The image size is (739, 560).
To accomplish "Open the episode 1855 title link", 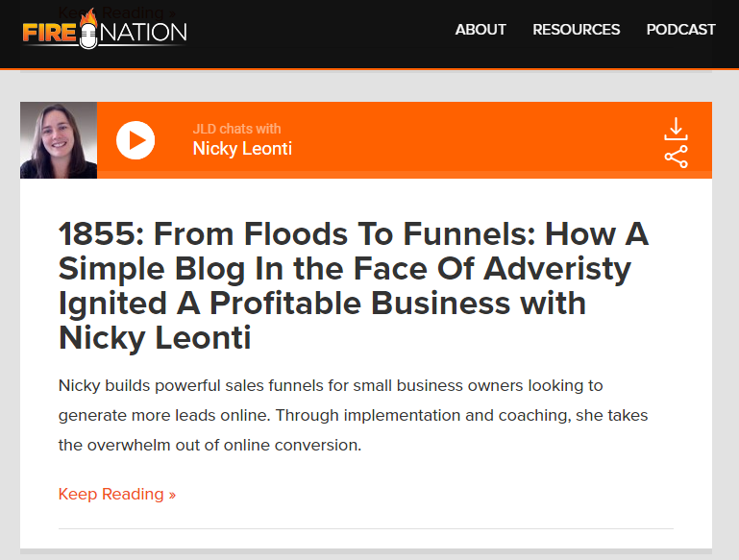I will pyautogui.click(x=354, y=286).
